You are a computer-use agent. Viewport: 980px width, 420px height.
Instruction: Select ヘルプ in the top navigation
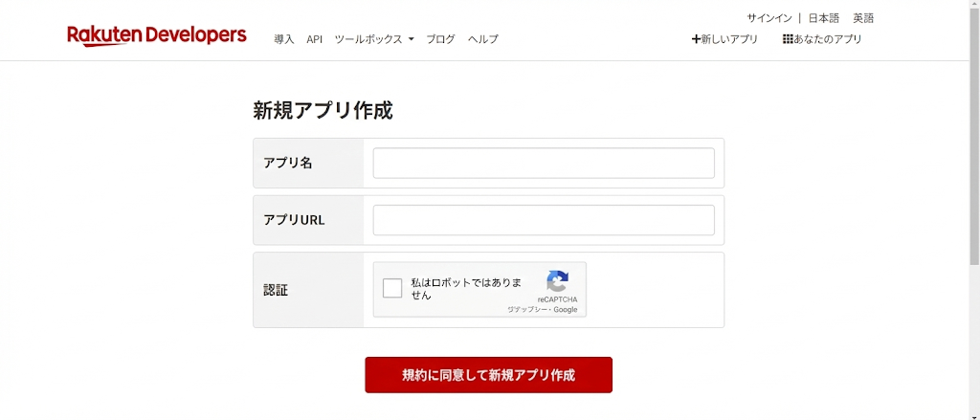coord(483,39)
